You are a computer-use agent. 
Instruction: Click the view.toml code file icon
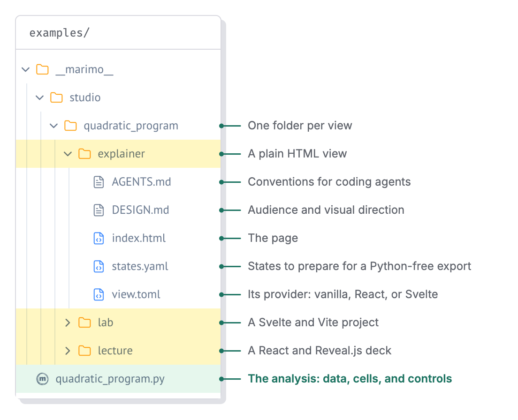99,295
